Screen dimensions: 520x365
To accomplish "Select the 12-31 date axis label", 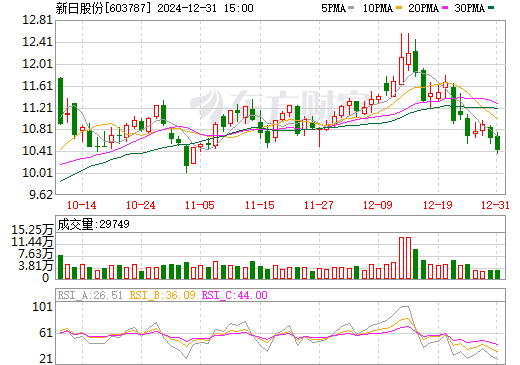I will point(495,205).
